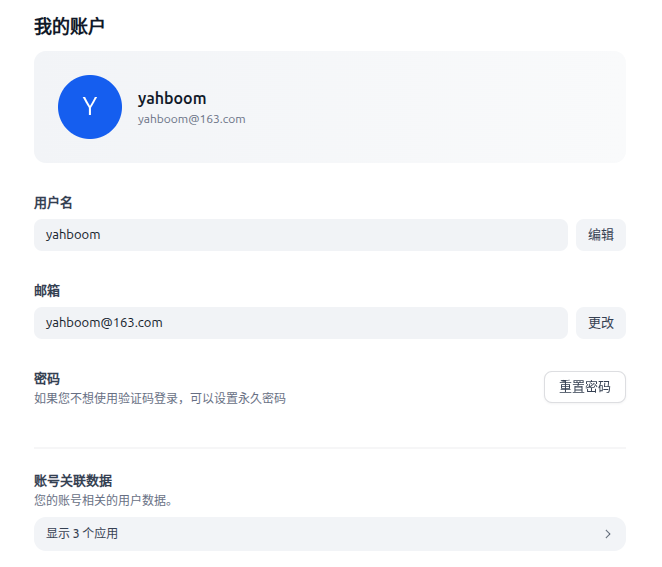Click the password hint text about 验证码登录

(160, 398)
